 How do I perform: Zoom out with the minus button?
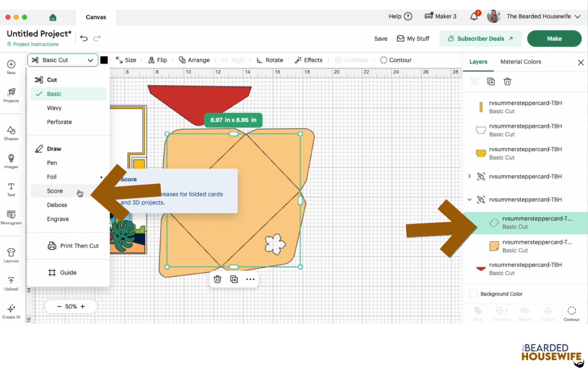59,306
